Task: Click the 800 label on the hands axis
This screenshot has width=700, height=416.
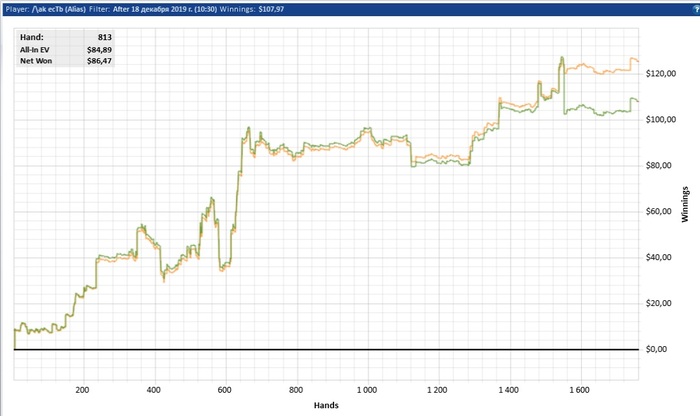Action: [x=296, y=390]
